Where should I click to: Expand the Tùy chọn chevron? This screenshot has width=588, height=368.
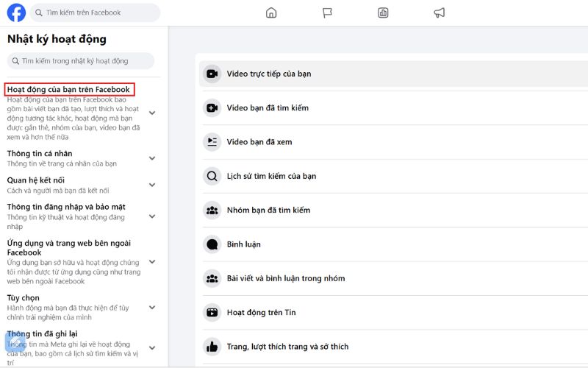(152, 307)
